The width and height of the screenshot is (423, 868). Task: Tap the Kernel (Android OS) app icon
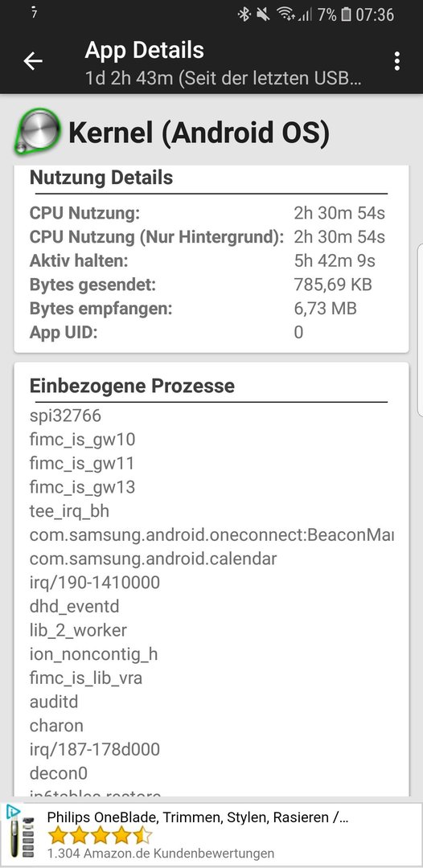(37, 132)
